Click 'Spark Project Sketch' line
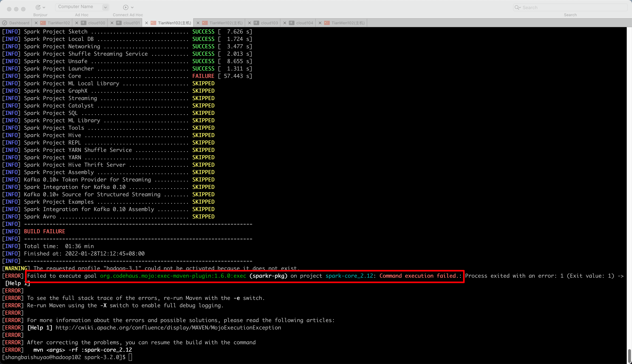This screenshot has width=632, height=364. pos(127,32)
